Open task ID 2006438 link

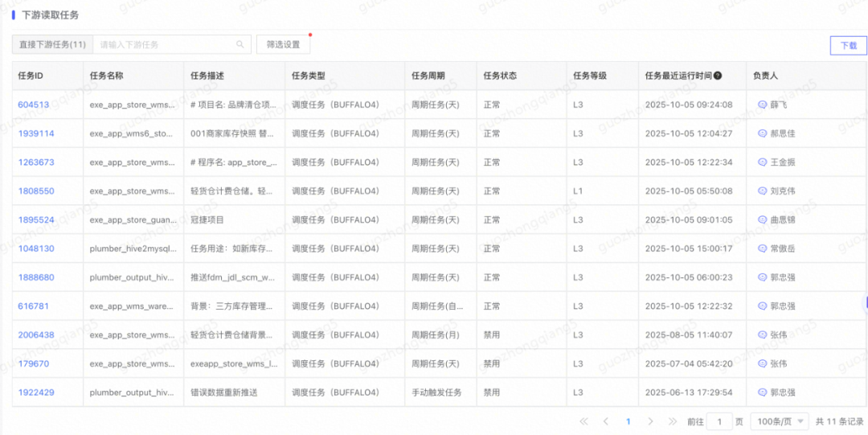click(36, 335)
